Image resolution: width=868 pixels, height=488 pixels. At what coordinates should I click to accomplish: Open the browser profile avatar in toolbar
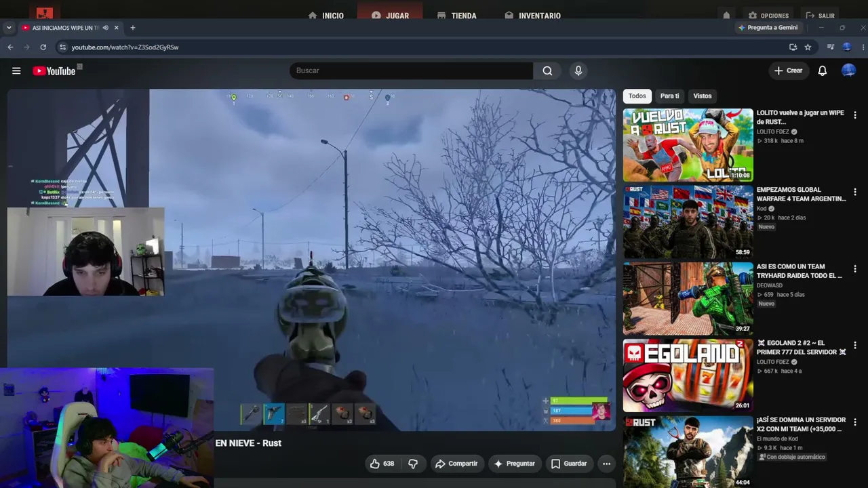[x=846, y=47]
